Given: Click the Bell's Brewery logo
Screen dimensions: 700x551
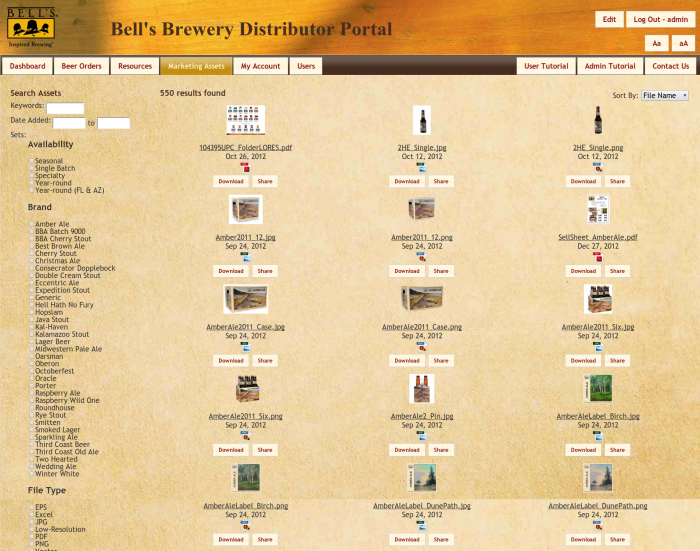Looking at the screenshot, I should coord(31,27).
